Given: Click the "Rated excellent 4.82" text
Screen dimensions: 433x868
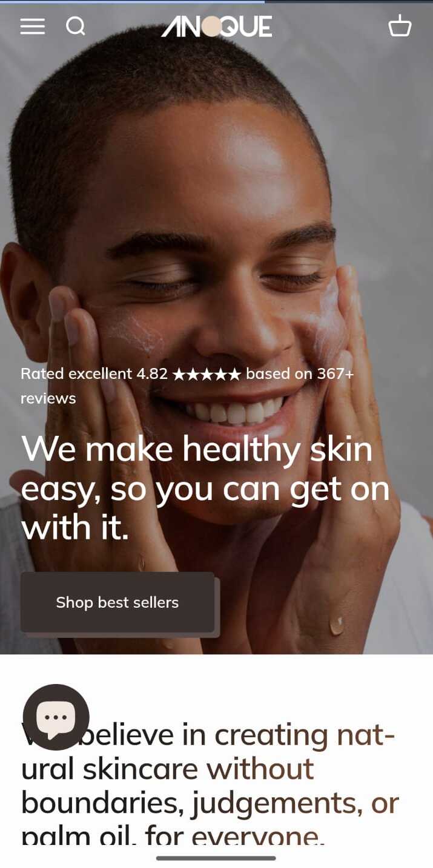Looking at the screenshot, I should 94,373.
